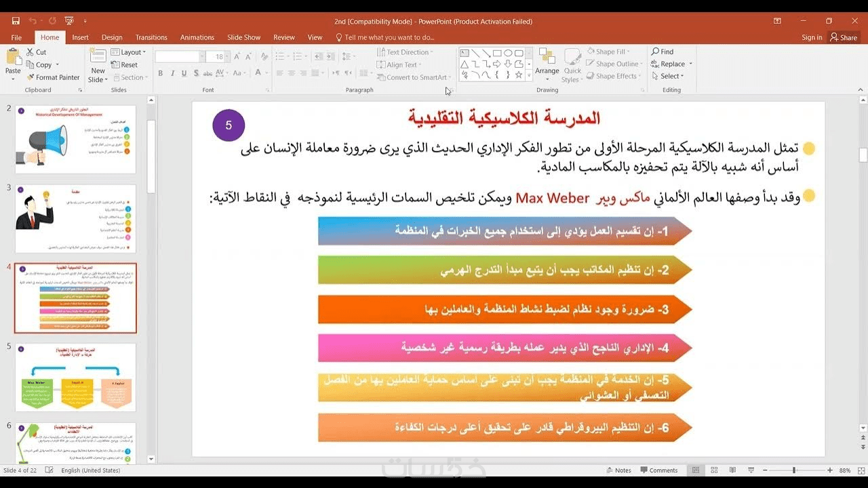Choose the rectangle shape in gallery
The image size is (868, 488).
pos(497,53)
